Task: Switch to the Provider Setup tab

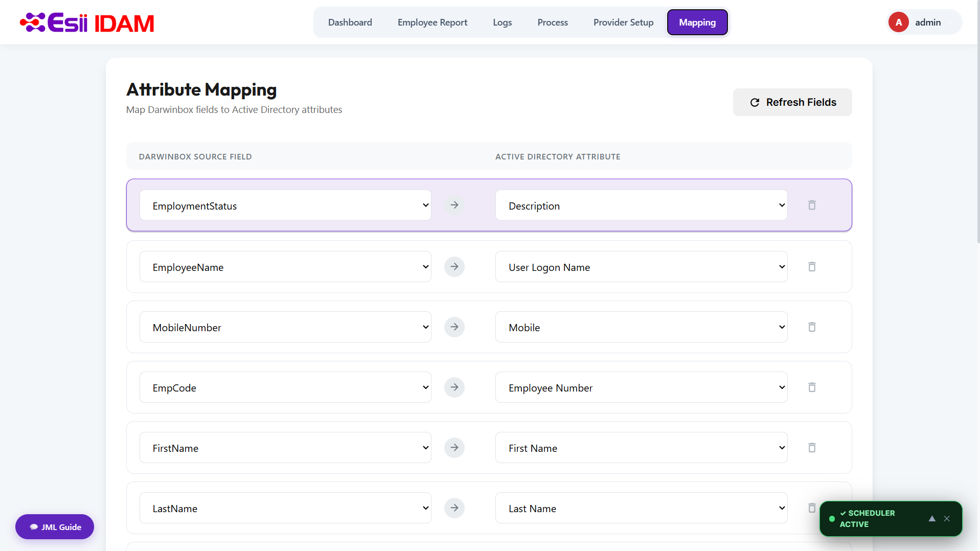Action: pos(623,22)
